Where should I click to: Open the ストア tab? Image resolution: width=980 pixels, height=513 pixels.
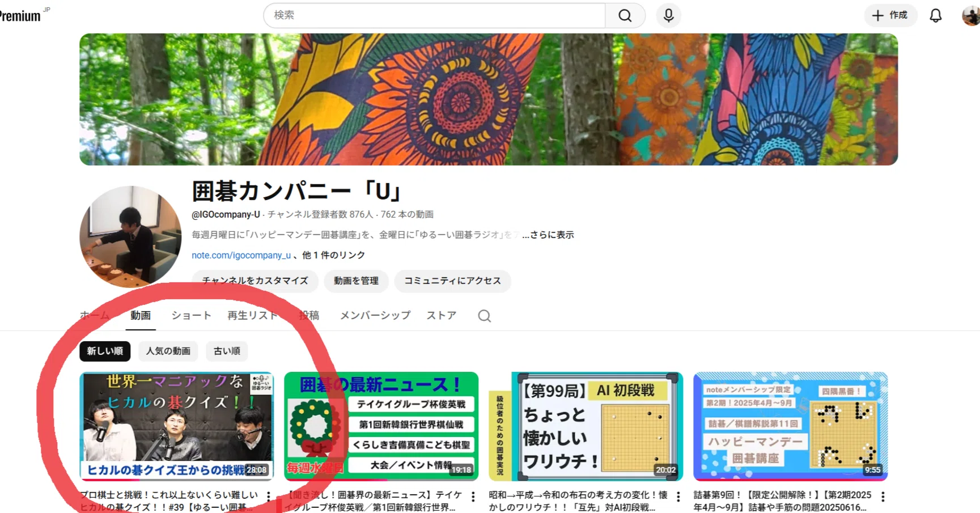pyautogui.click(x=442, y=315)
